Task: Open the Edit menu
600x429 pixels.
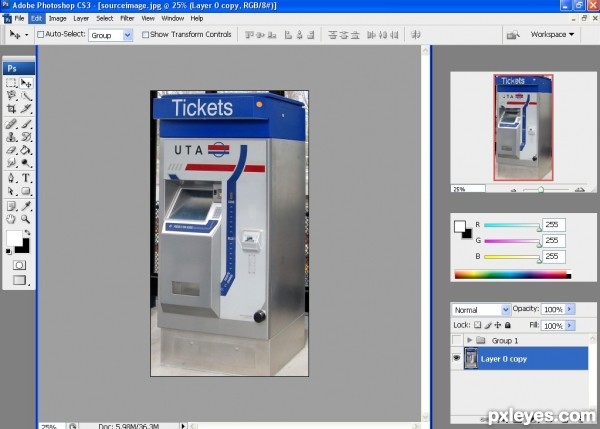Action: [36, 18]
